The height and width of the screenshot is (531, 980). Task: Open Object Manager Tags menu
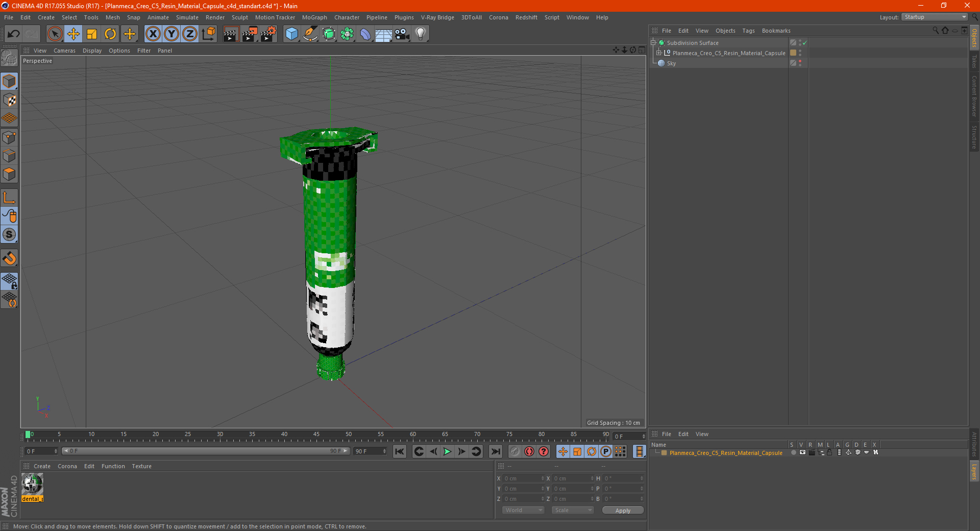point(748,31)
